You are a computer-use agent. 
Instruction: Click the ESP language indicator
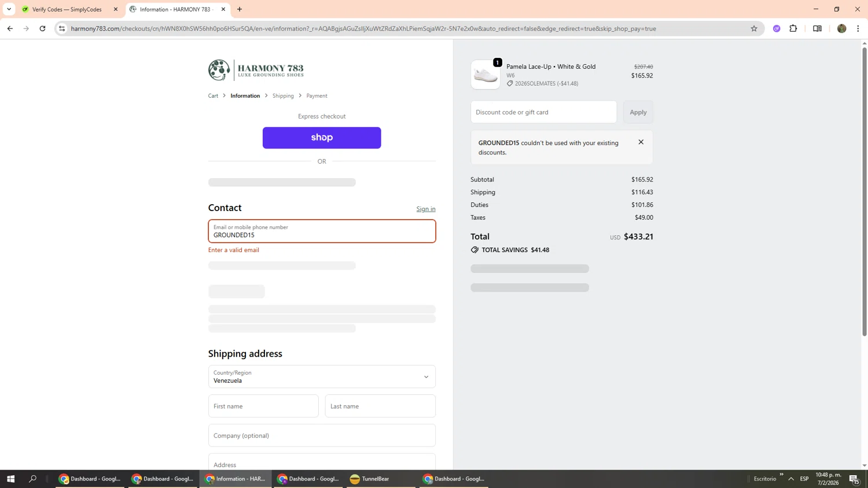coord(804,479)
